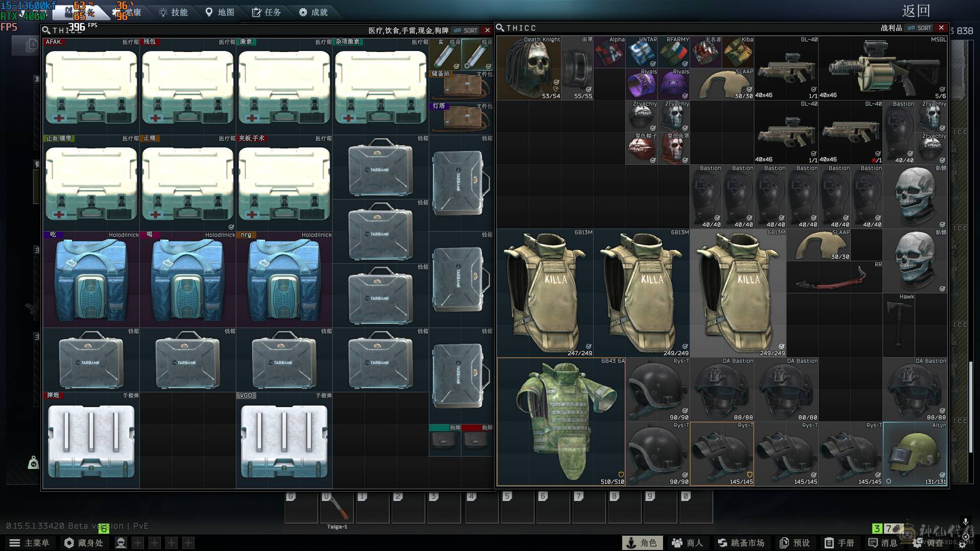This screenshot has width=980, height=551.
Task: Open the VGO grenade case
Action: point(284,440)
